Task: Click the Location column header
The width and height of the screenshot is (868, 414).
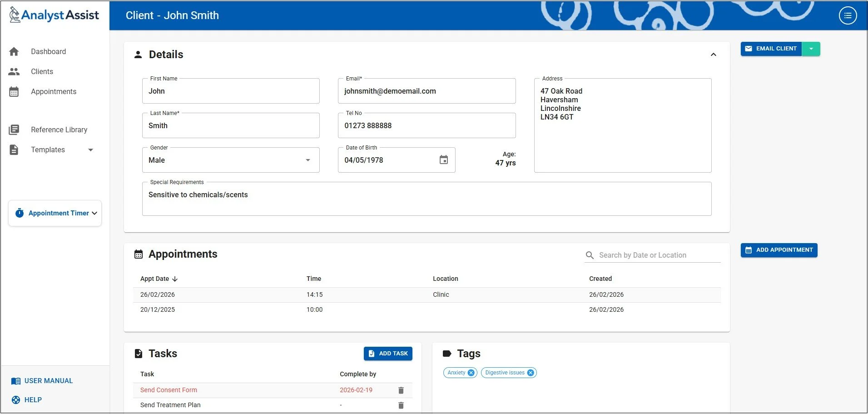Action: [446, 279]
